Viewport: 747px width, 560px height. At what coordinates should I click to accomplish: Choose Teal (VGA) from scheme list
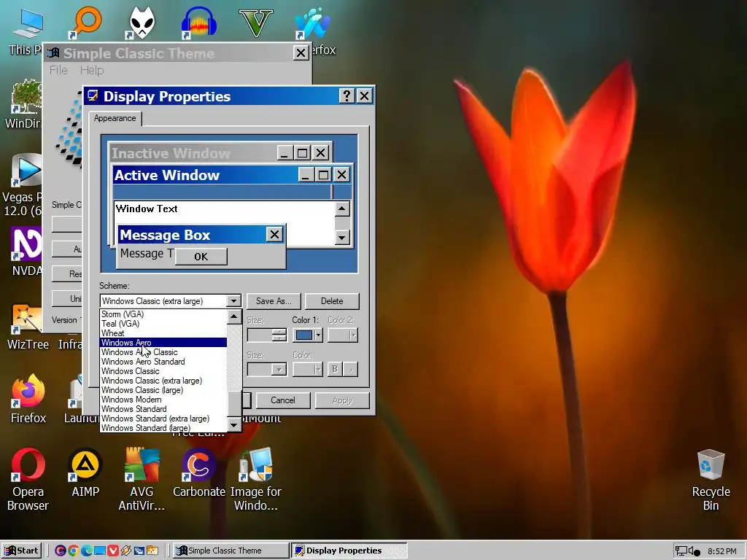pyautogui.click(x=163, y=324)
